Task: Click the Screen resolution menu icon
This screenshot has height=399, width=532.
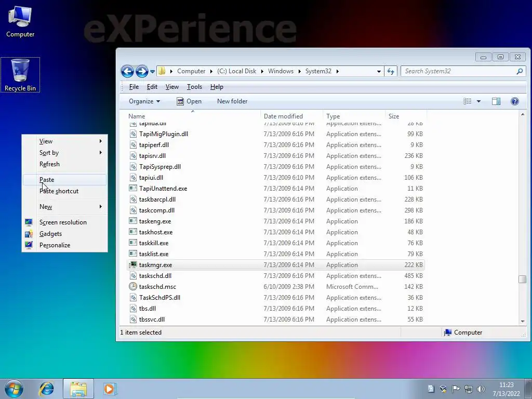Action: pyautogui.click(x=29, y=222)
